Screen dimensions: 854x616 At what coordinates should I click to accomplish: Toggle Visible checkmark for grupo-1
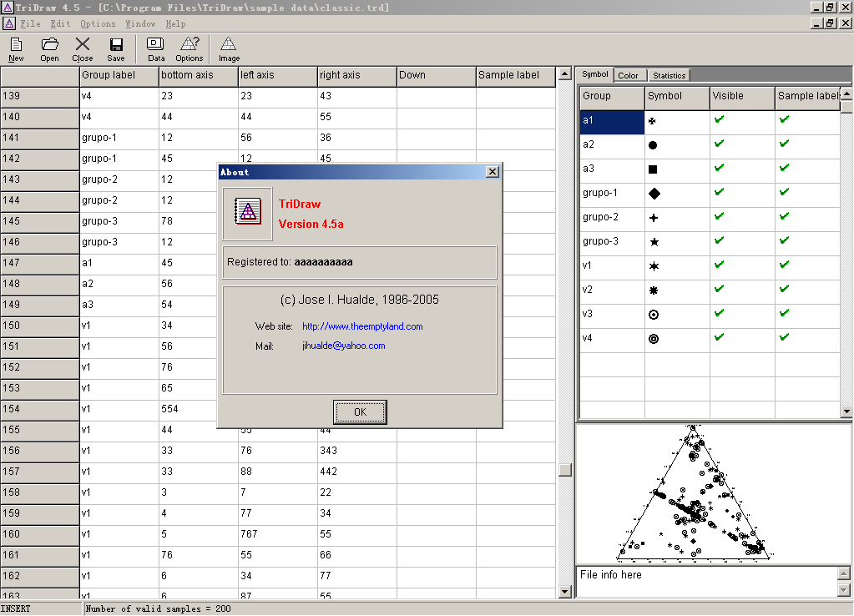click(720, 192)
